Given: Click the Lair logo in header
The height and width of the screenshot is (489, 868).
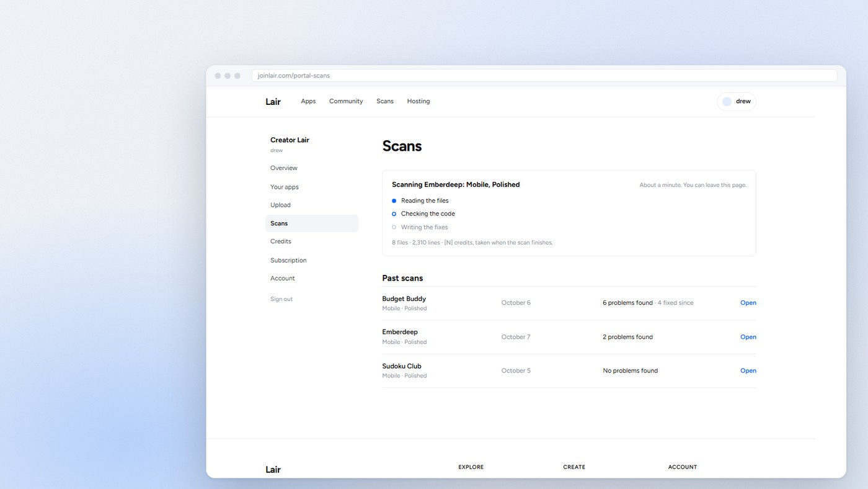Looking at the screenshot, I should pyautogui.click(x=273, y=102).
